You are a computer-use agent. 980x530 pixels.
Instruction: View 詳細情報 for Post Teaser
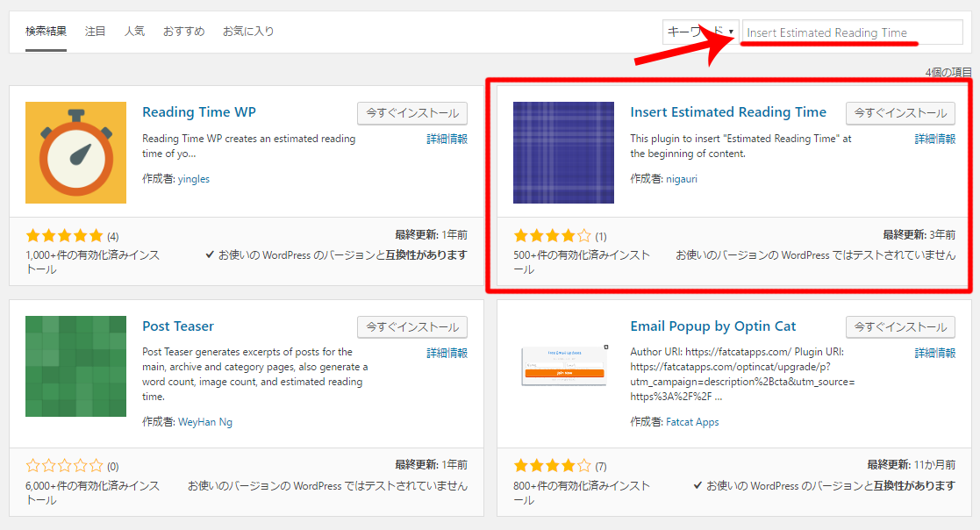coord(447,353)
